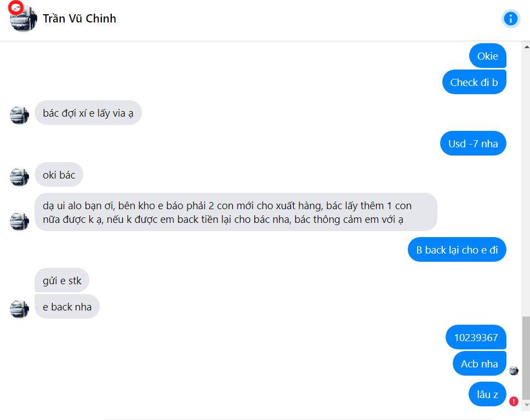Open Trần Vũ Chinh's header profile picture

(22, 18)
